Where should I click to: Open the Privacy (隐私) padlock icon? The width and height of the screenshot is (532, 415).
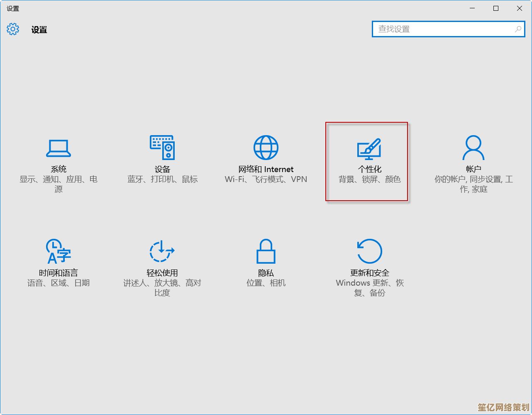pyautogui.click(x=266, y=251)
